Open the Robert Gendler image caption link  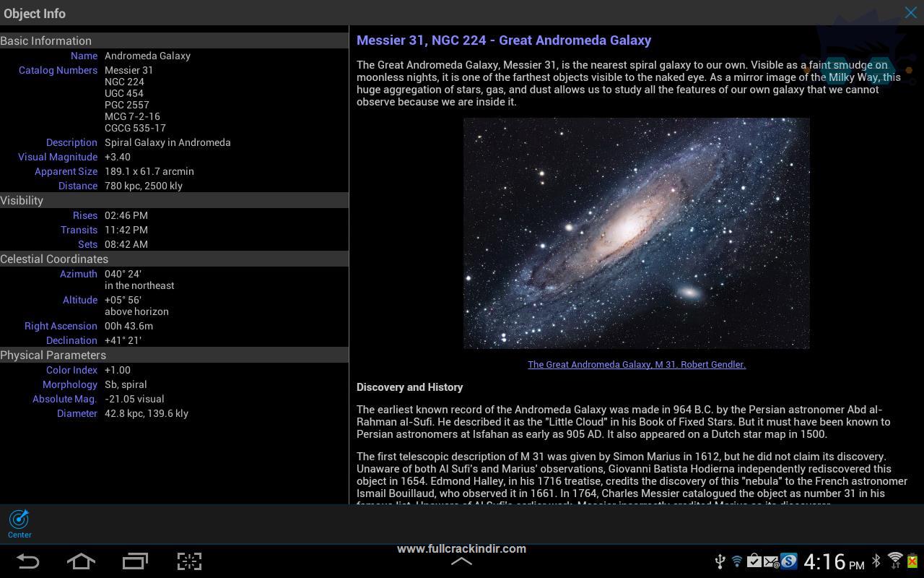637,364
